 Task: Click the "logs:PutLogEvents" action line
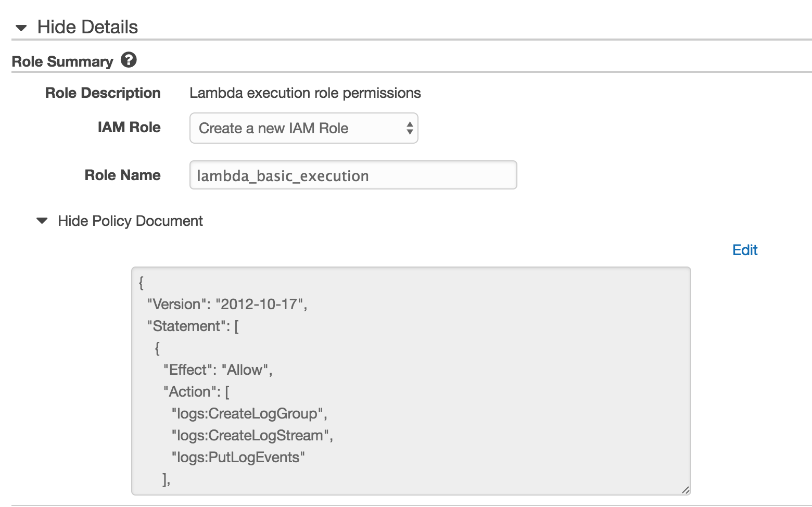click(x=238, y=458)
